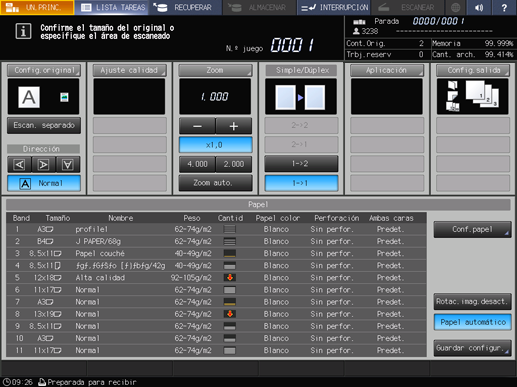Select tray 2 J PAPER/68g row
Image resolution: width=517 pixels, height=387 pixels.
(216, 241)
